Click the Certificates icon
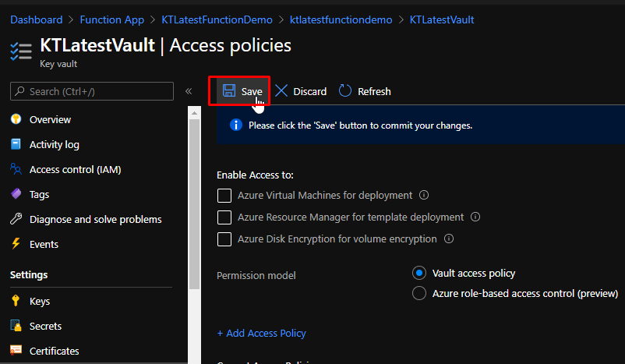Viewport: 625px width, 364px height. coord(16,351)
